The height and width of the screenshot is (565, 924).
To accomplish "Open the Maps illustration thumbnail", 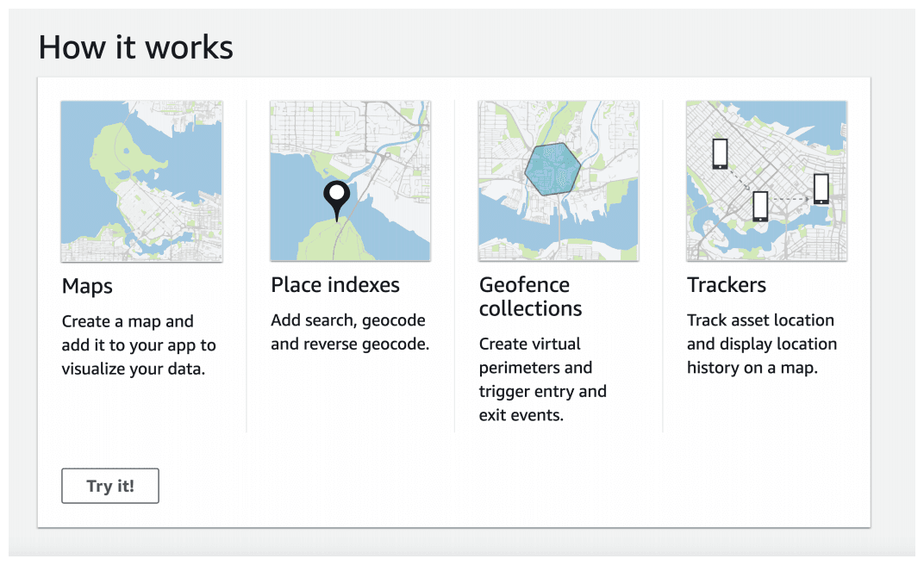I will (141, 181).
